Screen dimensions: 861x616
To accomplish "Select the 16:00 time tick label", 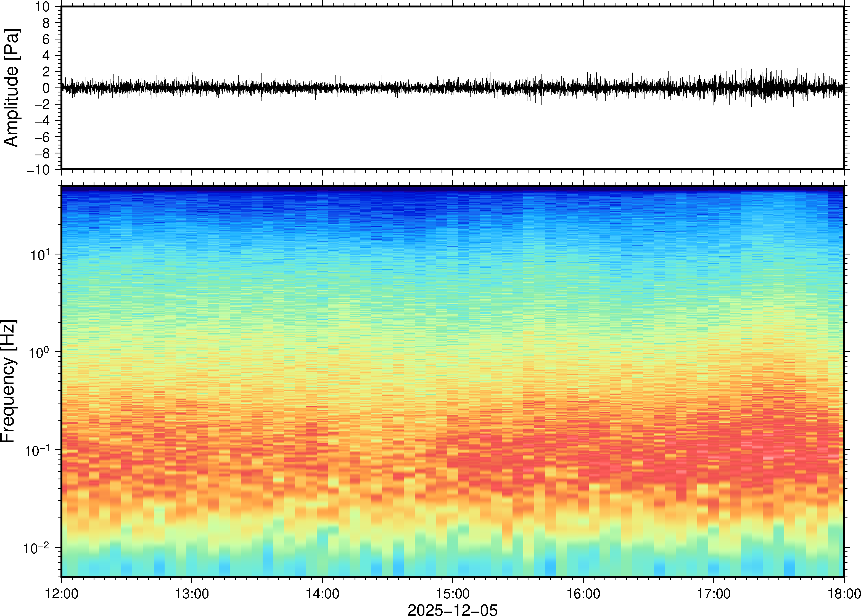I will point(583,594).
